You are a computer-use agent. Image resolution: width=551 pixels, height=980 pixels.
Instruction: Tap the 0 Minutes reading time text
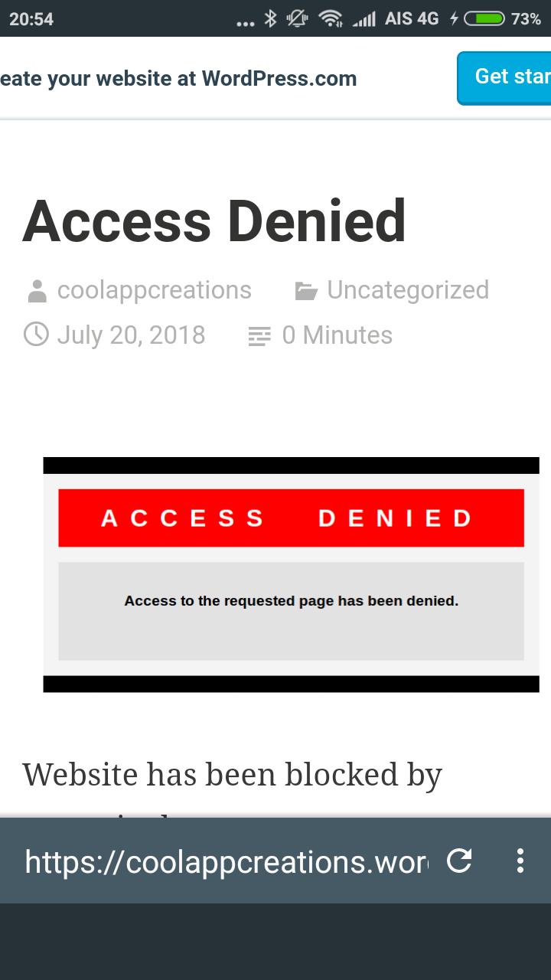(x=337, y=335)
